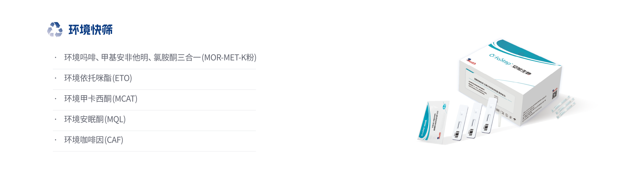Click the red health logo on box top
This screenshot has height=173, width=644.
click(471, 62)
